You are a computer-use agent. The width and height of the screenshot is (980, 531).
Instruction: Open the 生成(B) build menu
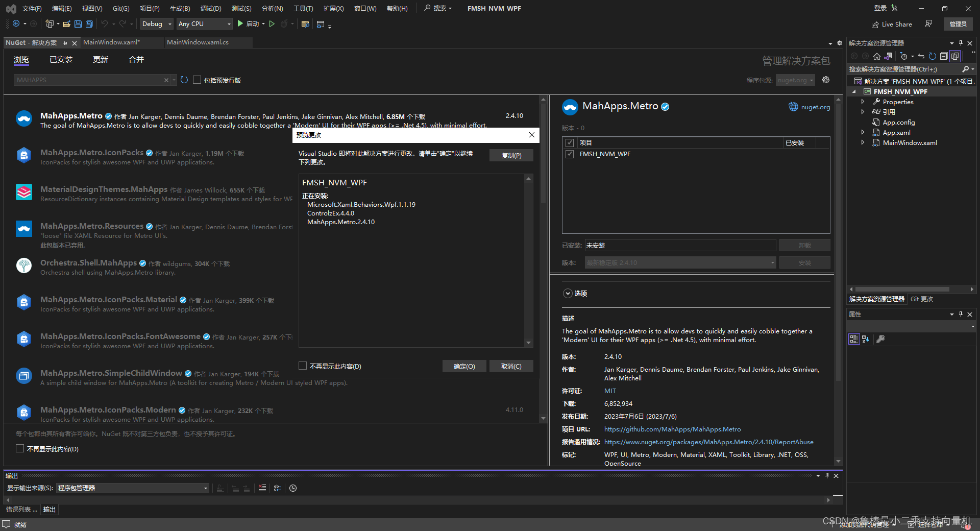[180, 8]
